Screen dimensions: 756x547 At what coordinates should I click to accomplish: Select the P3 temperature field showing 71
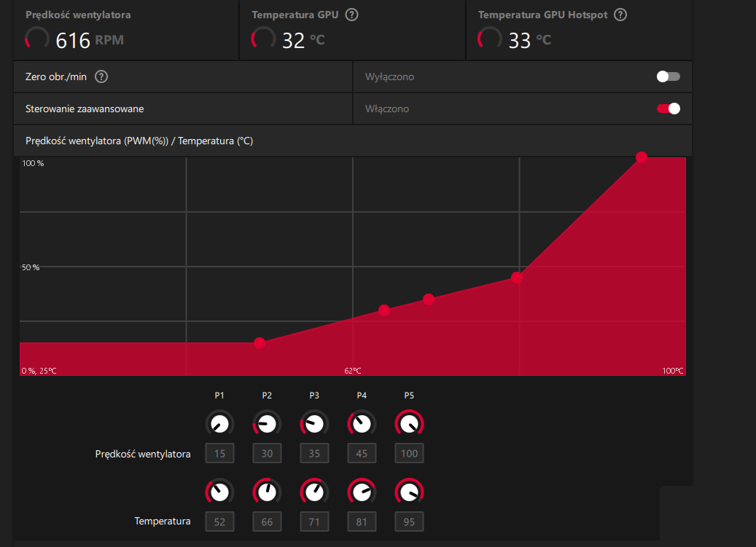coord(314,522)
